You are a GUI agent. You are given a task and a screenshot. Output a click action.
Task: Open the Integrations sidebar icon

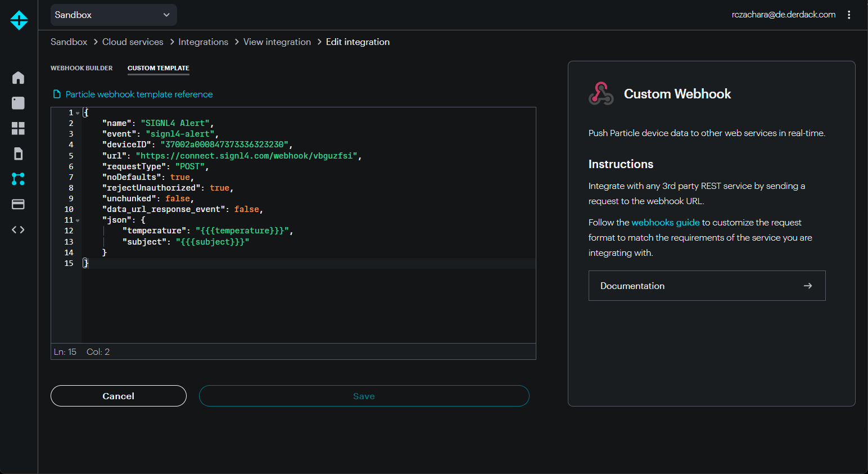[18, 179]
